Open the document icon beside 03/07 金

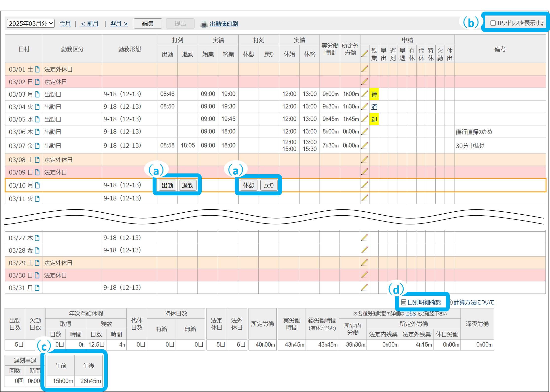point(37,146)
